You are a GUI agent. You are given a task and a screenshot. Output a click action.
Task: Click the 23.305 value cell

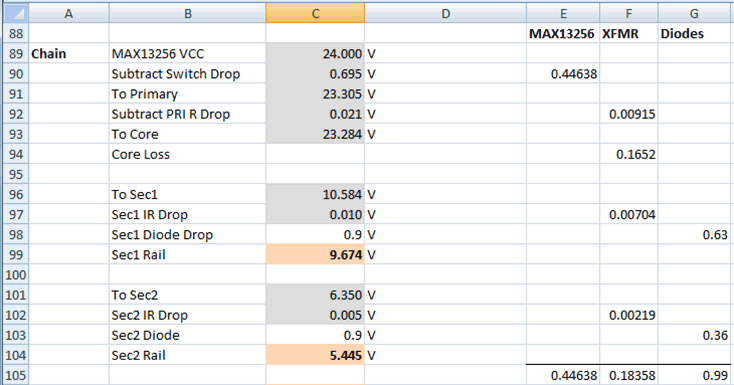point(315,94)
